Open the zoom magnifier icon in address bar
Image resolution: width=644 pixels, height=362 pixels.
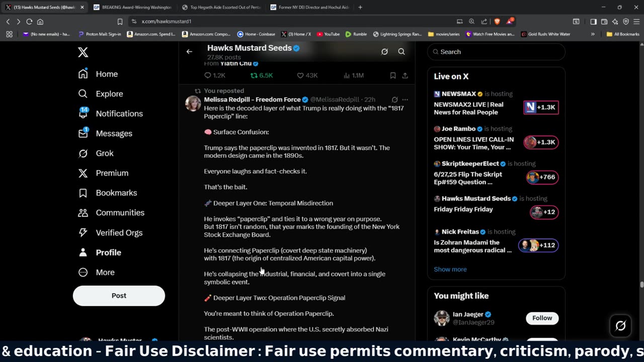(x=471, y=22)
